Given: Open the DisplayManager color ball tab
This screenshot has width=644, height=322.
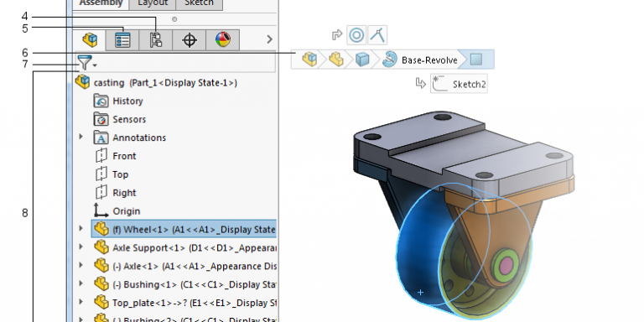Looking at the screenshot, I should (x=222, y=40).
